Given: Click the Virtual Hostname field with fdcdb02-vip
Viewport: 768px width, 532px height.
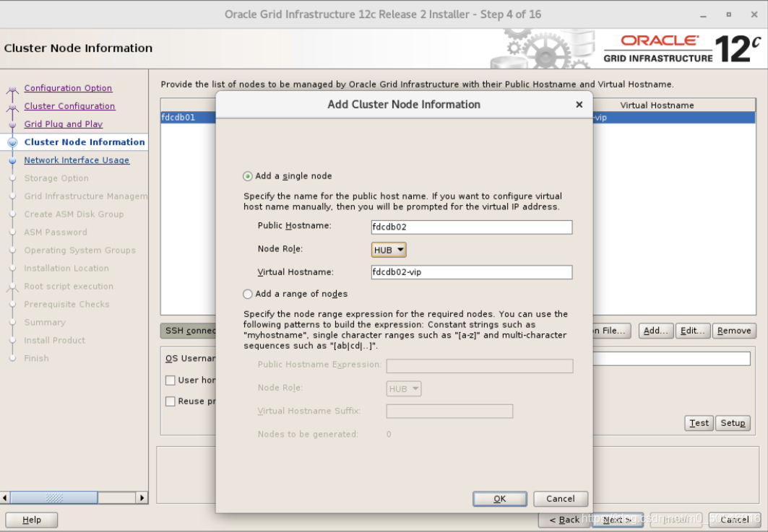Looking at the screenshot, I should [472, 272].
